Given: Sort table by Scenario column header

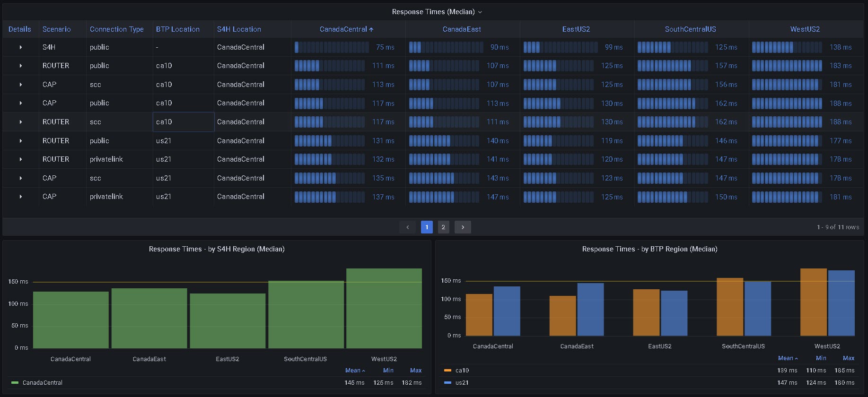Looking at the screenshot, I should 57,29.
